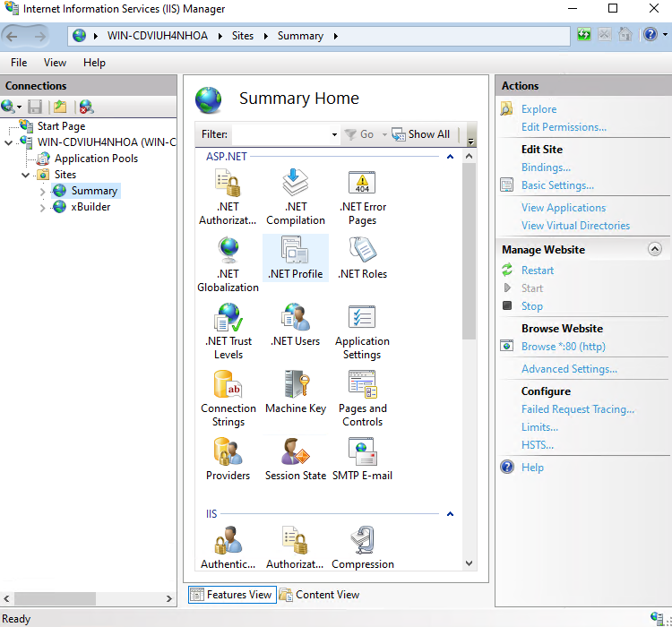Open IIS Compression feature
This screenshot has height=627, width=672.
[x=363, y=547]
